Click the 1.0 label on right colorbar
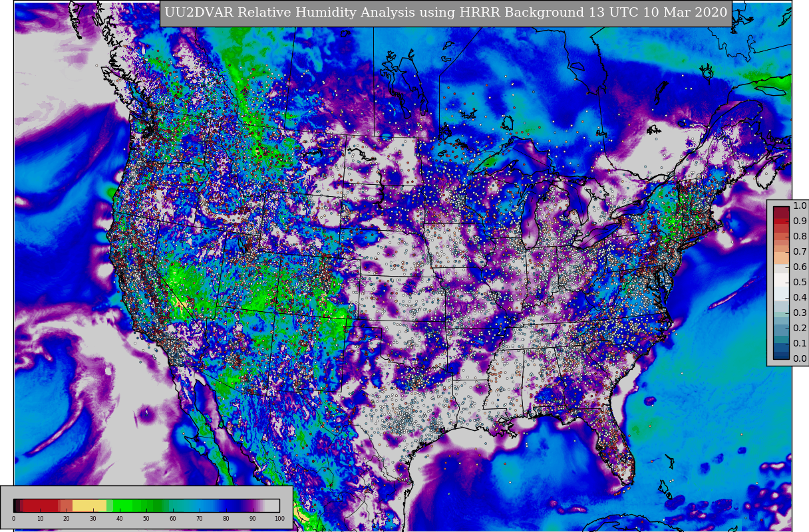Image resolution: width=809 pixels, height=532 pixels. click(800, 206)
